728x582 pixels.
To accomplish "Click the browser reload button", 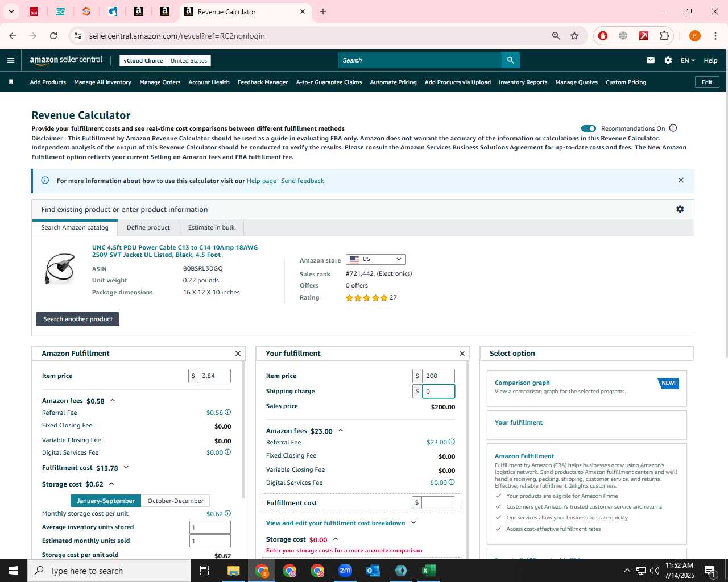I will [53, 36].
